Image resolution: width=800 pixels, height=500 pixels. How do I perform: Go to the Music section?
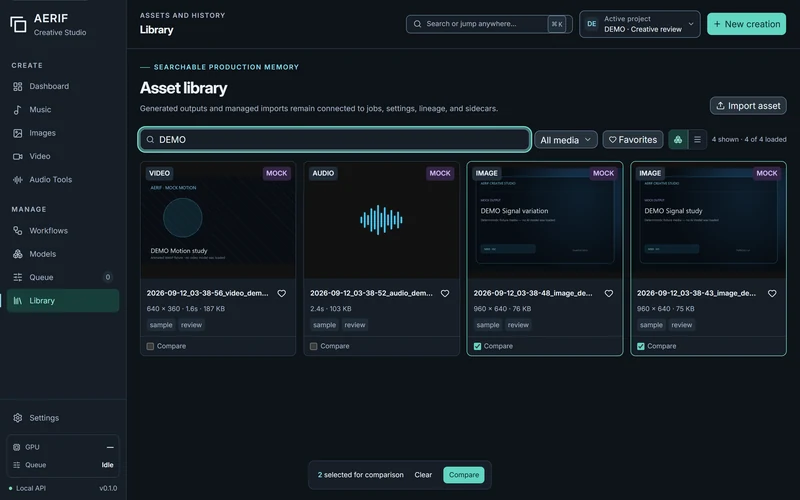63,110
